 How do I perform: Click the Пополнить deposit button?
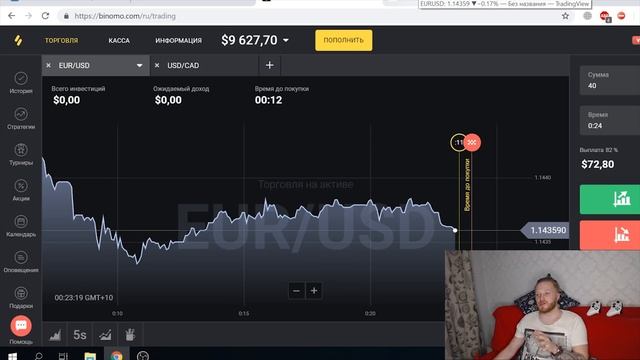(344, 40)
